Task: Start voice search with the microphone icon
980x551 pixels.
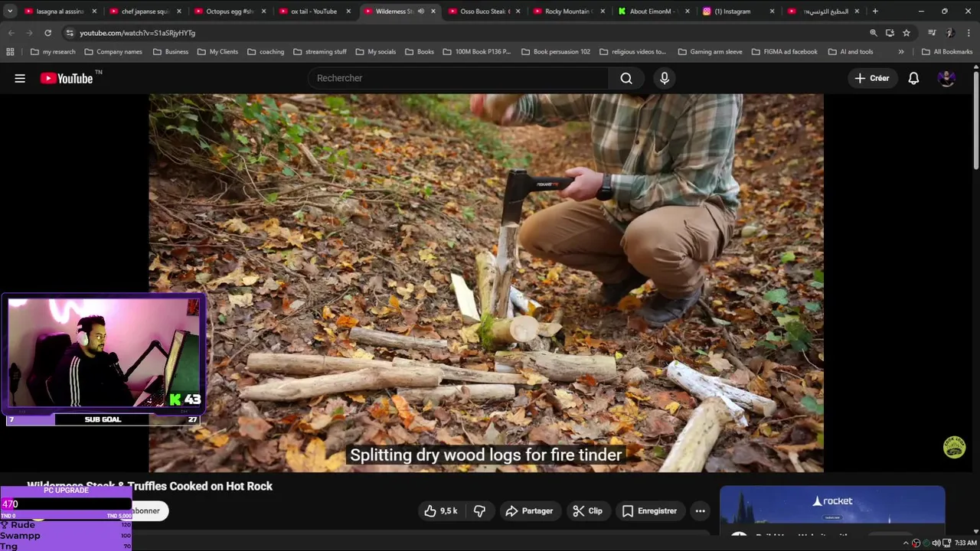Action: [x=664, y=78]
